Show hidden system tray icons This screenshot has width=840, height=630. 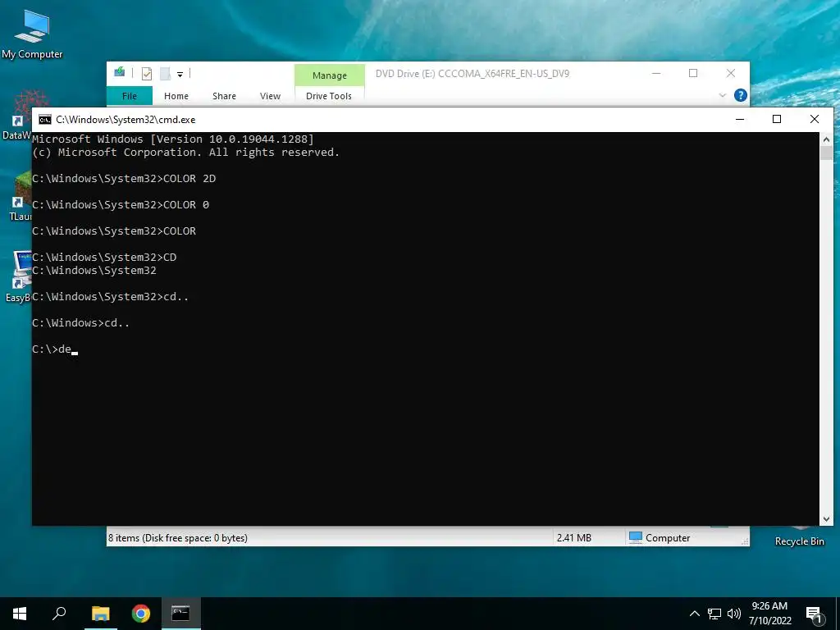tap(694, 614)
